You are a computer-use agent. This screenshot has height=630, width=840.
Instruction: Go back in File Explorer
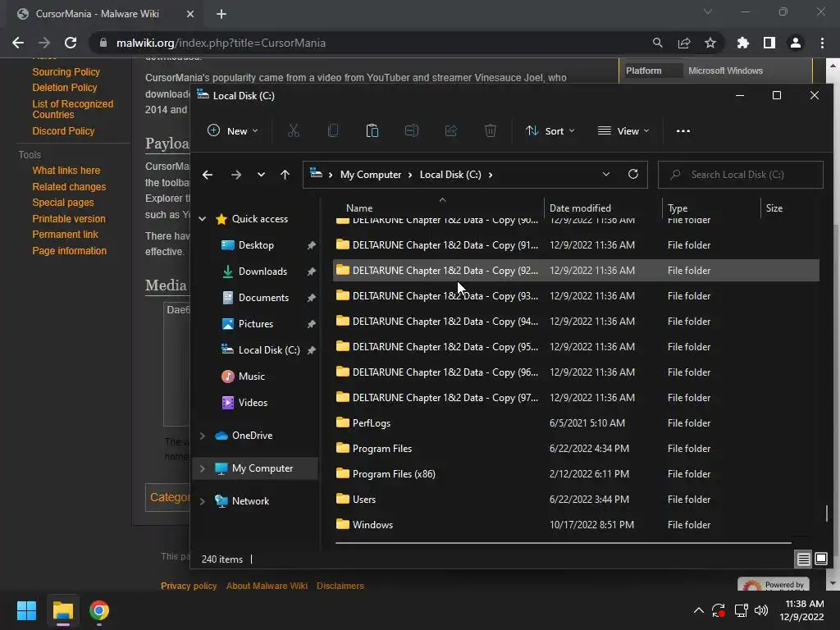(x=208, y=175)
